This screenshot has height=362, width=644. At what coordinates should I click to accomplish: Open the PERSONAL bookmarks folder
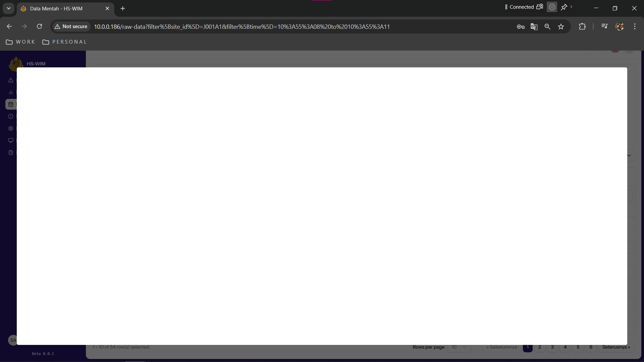[x=65, y=42]
